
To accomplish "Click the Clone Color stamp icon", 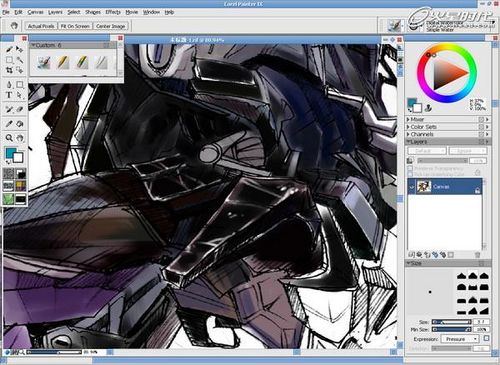I will click(x=429, y=108).
